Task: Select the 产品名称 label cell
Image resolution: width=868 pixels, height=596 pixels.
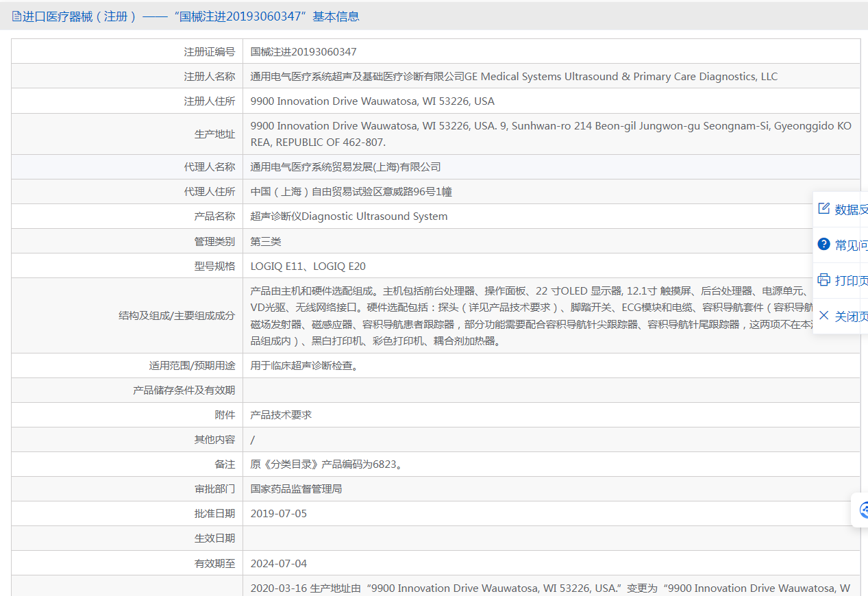Action: coord(127,216)
